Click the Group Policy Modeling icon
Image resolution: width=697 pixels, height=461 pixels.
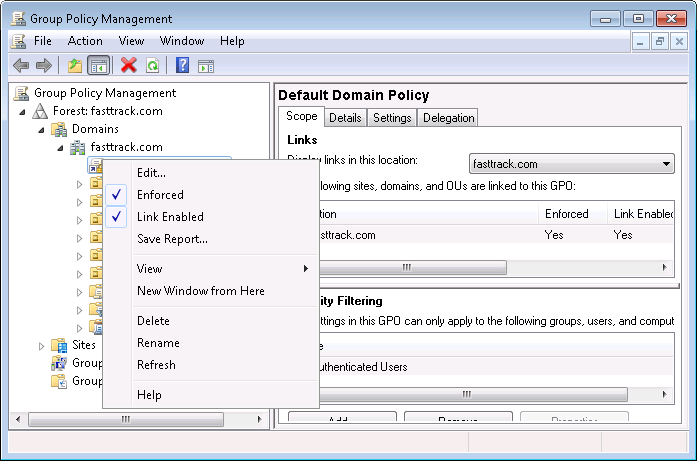point(59,363)
